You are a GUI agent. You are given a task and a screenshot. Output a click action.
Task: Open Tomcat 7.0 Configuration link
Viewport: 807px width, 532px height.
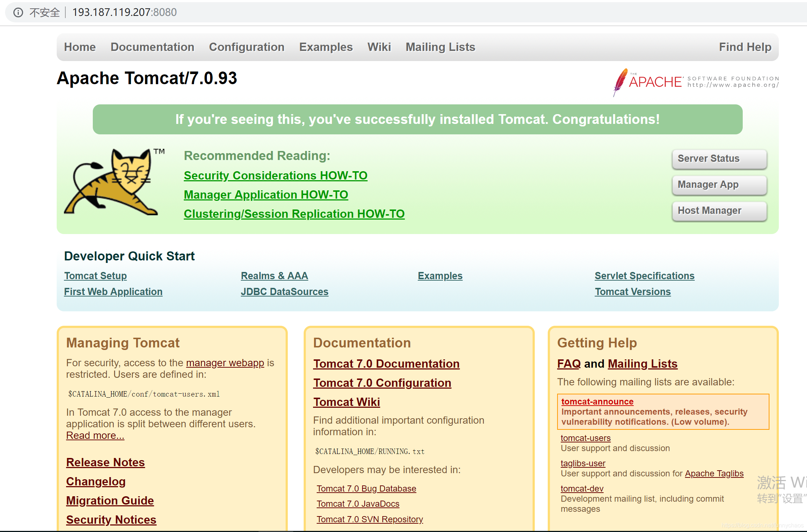[x=382, y=383]
